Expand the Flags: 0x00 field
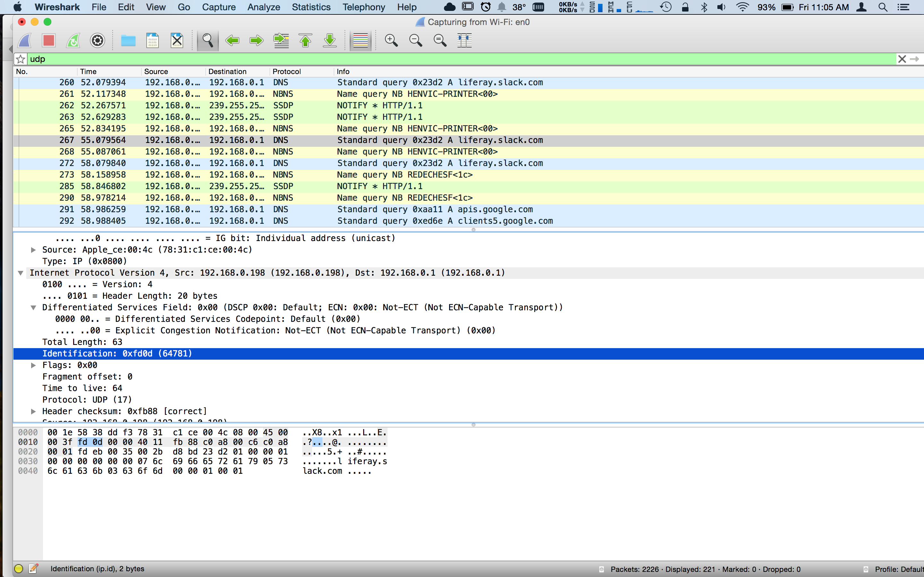 (x=33, y=365)
